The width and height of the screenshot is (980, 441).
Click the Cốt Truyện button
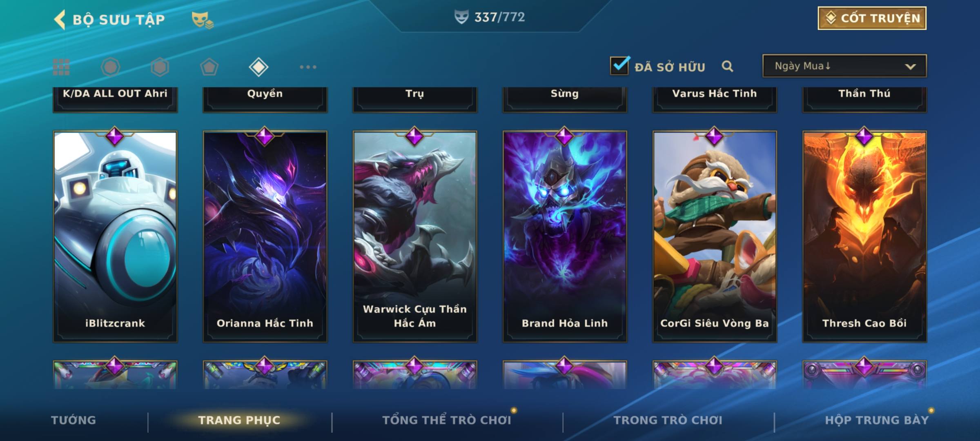(872, 18)
